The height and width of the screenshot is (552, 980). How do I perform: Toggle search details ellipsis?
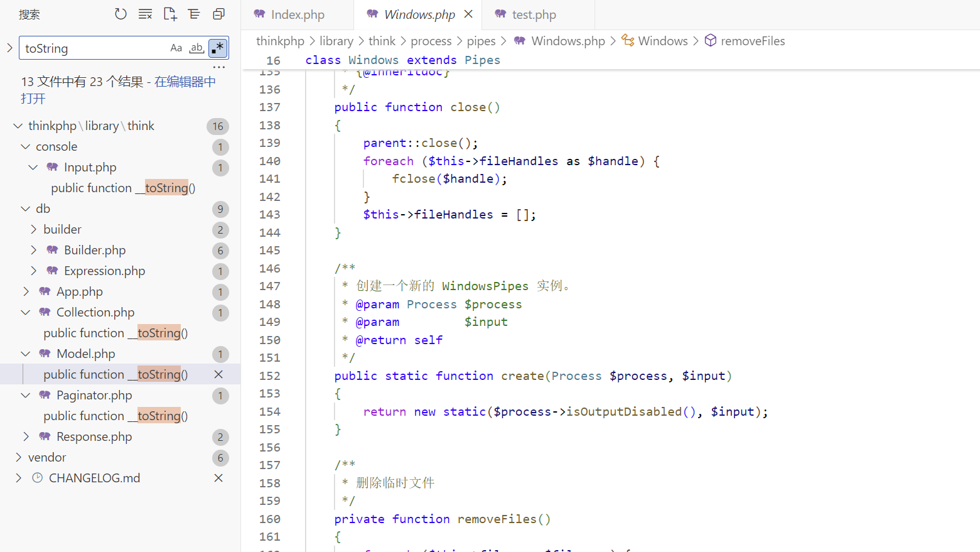[x=218, y=67]
